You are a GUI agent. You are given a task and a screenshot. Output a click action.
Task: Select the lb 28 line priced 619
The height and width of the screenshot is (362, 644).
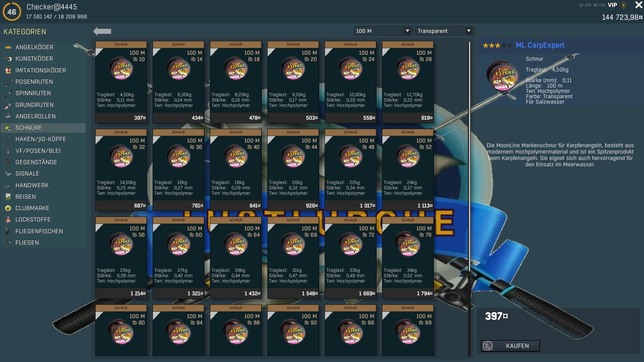point(408,82)
